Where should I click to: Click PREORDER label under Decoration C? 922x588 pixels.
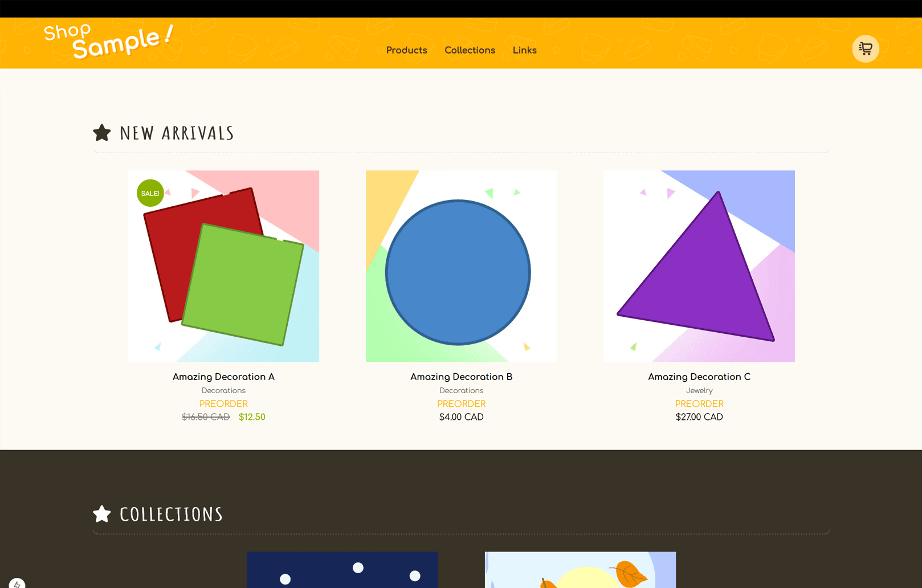699,404
